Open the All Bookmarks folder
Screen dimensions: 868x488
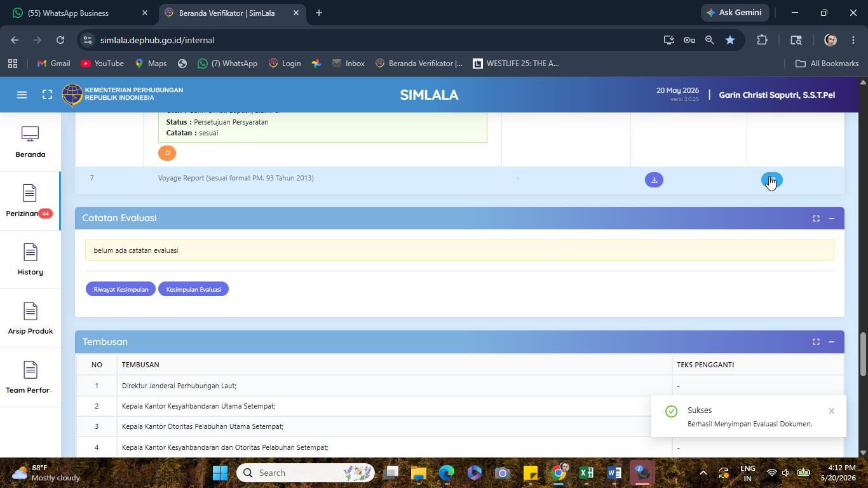[x=827, y=64]
